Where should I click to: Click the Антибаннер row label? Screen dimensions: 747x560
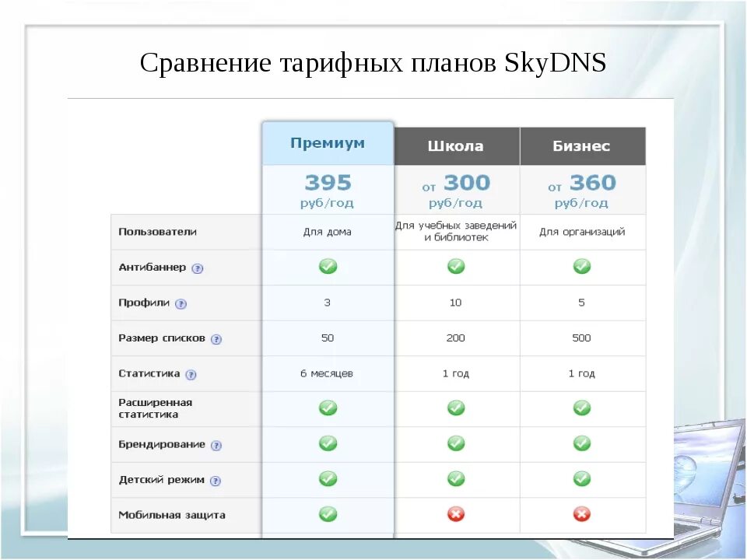click(x=152, y=267)
